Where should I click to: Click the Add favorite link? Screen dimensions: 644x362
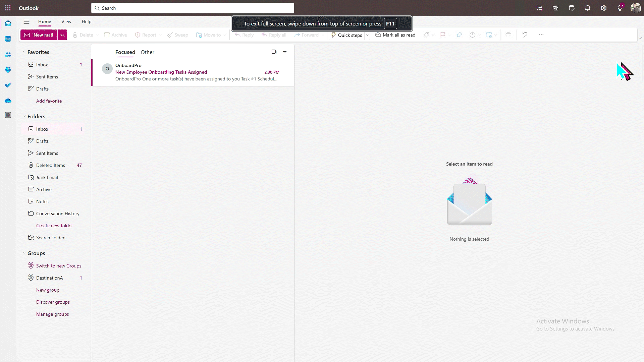49,101
